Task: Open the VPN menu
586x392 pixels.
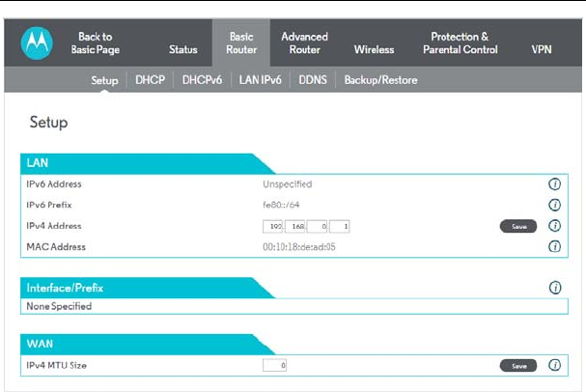Action: [x=542, y=49]
